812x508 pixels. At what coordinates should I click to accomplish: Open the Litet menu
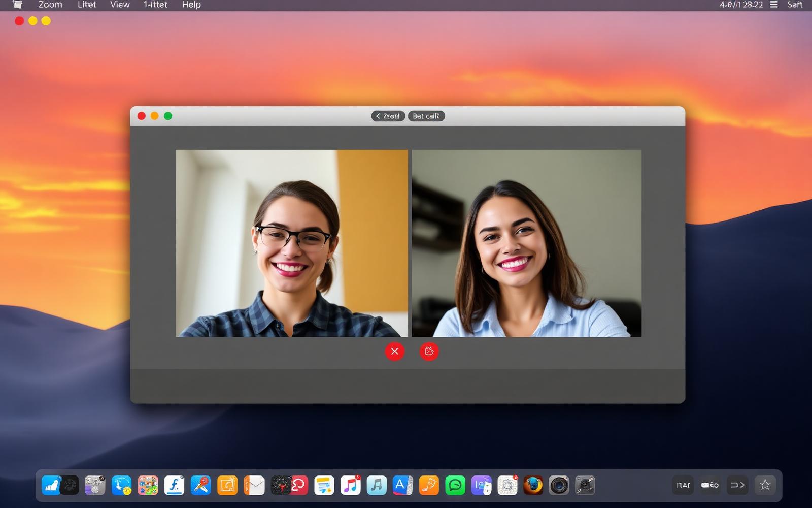click(x=87, y=5)
